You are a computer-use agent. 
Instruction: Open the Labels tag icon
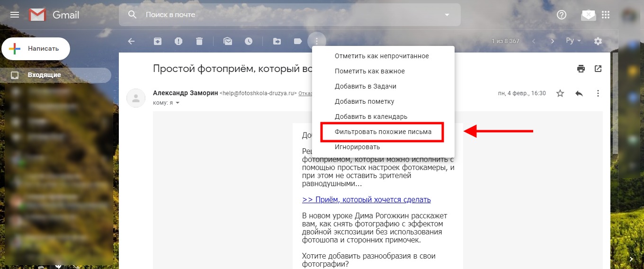pyautogui.click(x=298, y=41)
